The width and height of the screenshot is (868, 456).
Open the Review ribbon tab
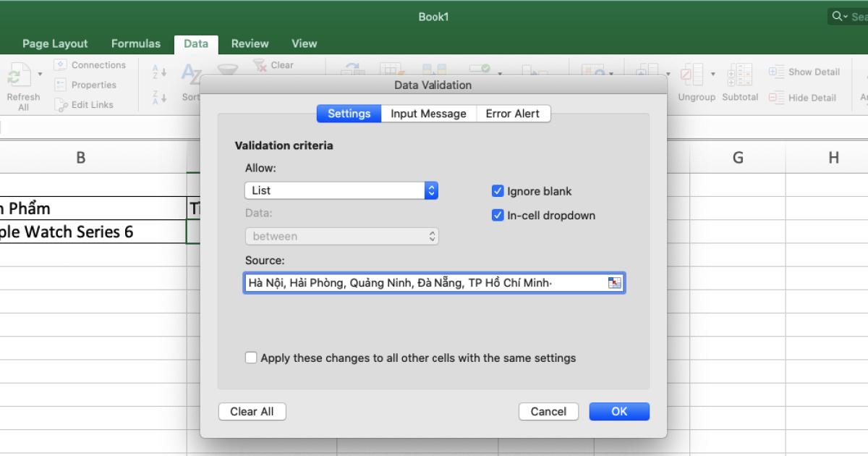coord(250,43)
